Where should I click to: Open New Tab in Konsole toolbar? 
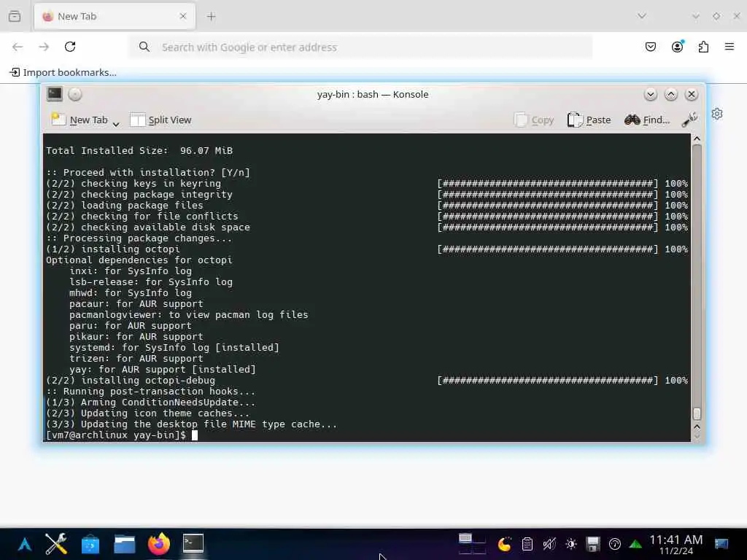click(79, 120)
